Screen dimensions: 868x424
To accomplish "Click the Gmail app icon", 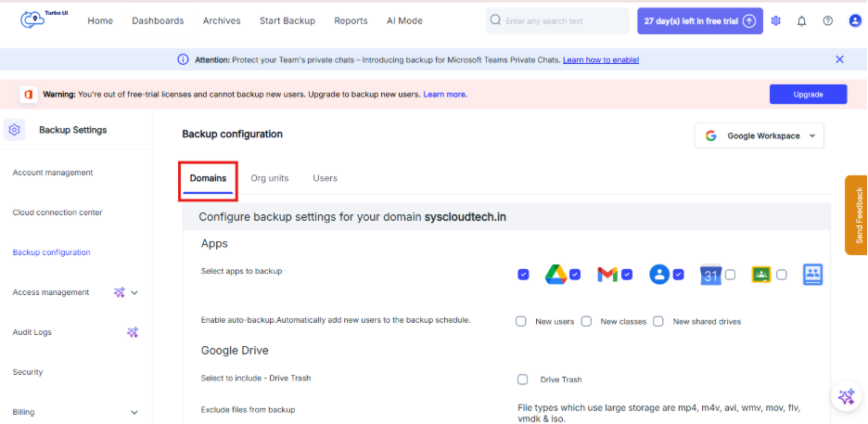I will pos(607,275).
